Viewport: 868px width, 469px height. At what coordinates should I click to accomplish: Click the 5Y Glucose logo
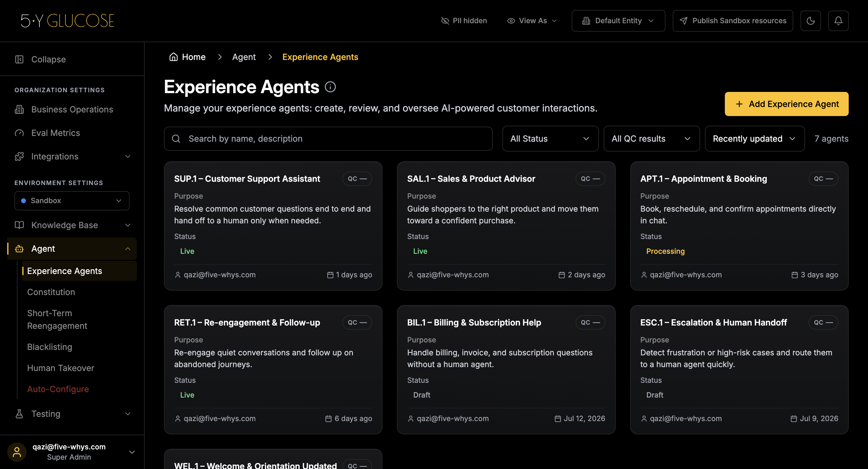pyautogui.click(x=68, y=20)
